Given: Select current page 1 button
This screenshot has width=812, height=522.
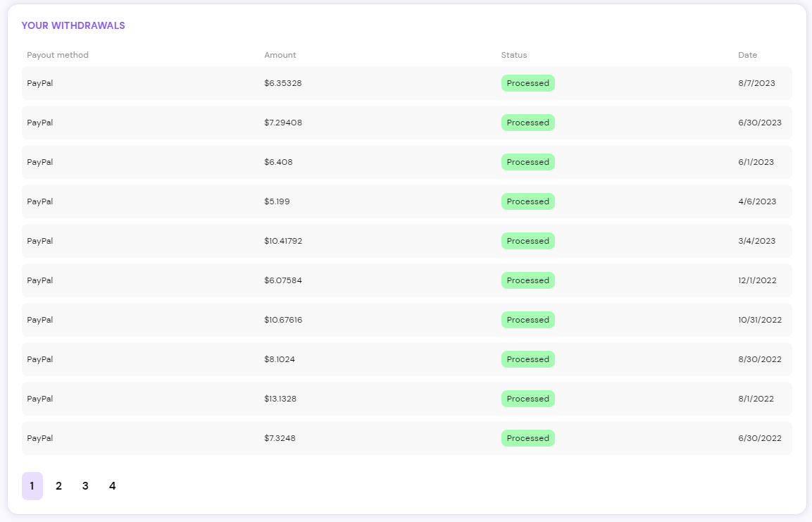Looking at the screenshot, I should [32, 486].
